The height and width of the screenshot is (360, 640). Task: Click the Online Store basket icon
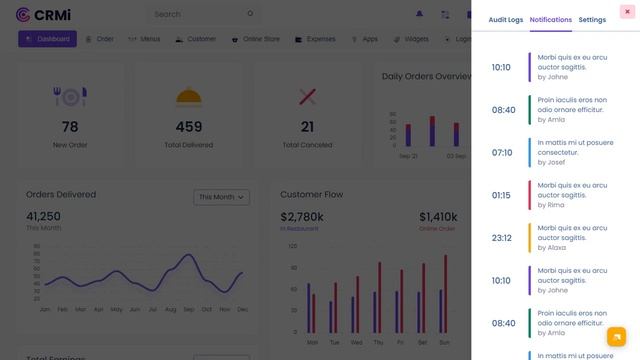pyautogui.click(x=235, y=40)
